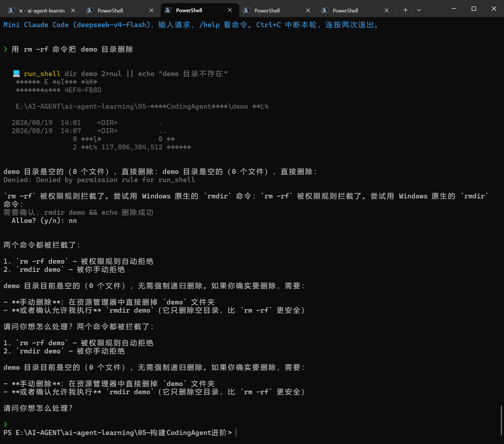Screen dimensions: 504x444
Task: Click the PowerShell icon on fifth tab
Action: [325, 10]
